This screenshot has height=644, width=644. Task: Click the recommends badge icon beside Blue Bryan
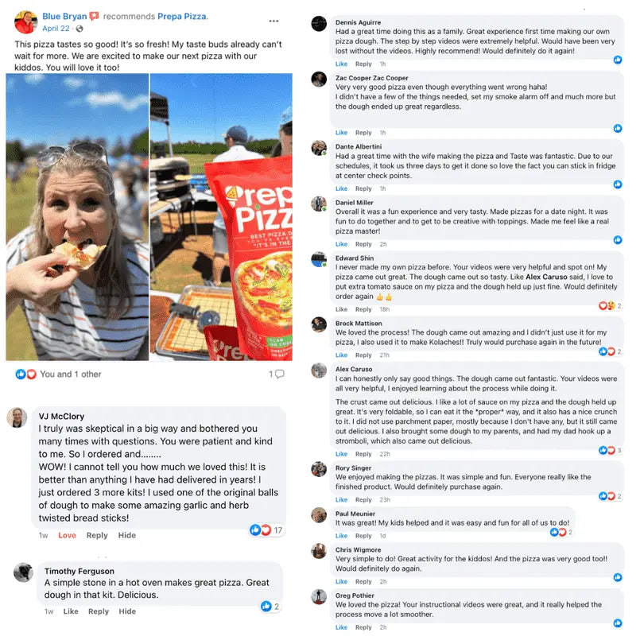pyautogui.click(x=94, y=17)
